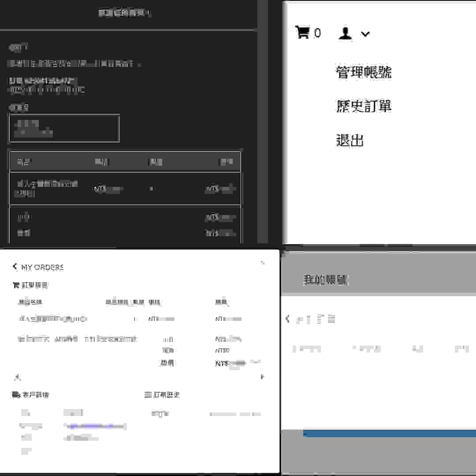Click the right arrow on the order panel scrollbar
The image size is (476, 476).
pyautogui.click(x=262, y=377)
